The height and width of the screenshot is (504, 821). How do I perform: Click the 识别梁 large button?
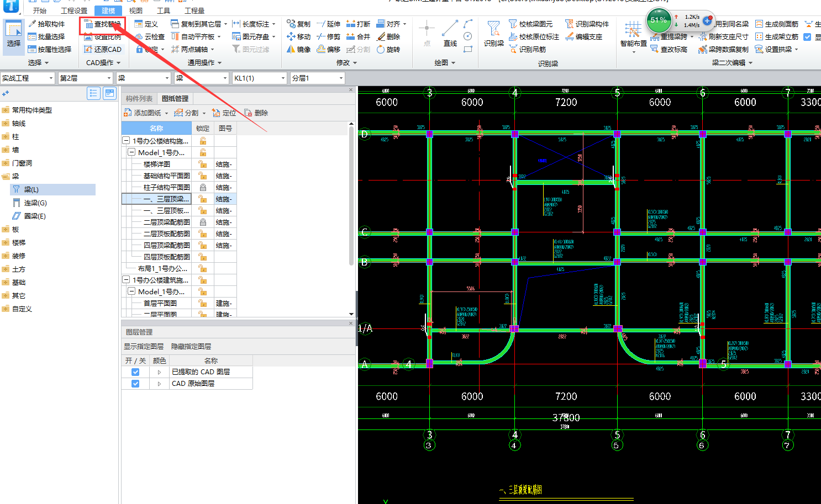pos(494,34)
